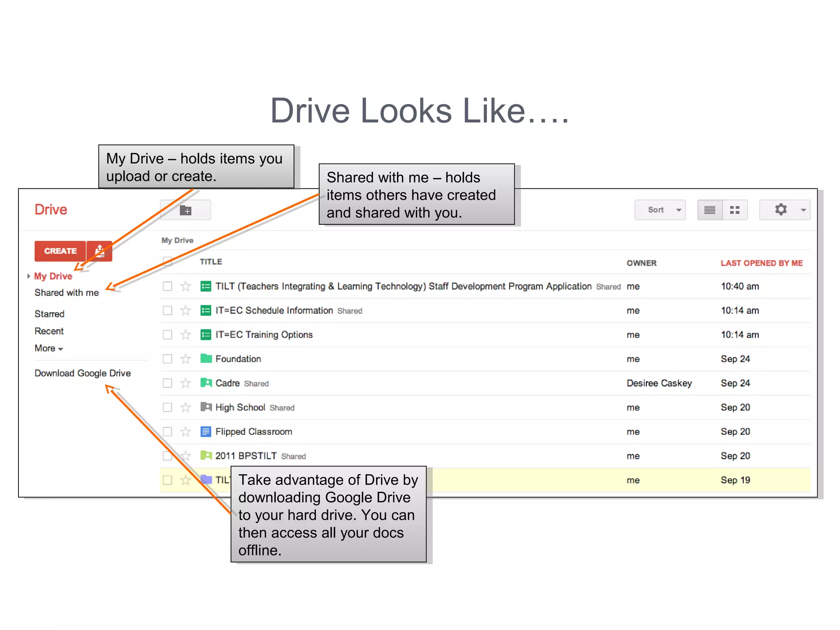The height and width of the screenshot is (630, 840).
Task: Check the IT=EC Training Options row
Action: click(x=167, y=334)
